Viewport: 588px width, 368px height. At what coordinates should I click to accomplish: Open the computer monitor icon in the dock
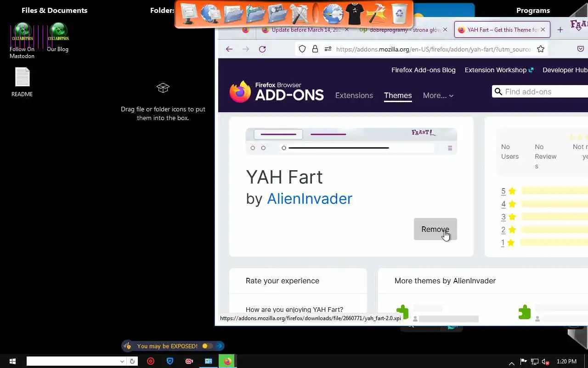tap(189, 14)
